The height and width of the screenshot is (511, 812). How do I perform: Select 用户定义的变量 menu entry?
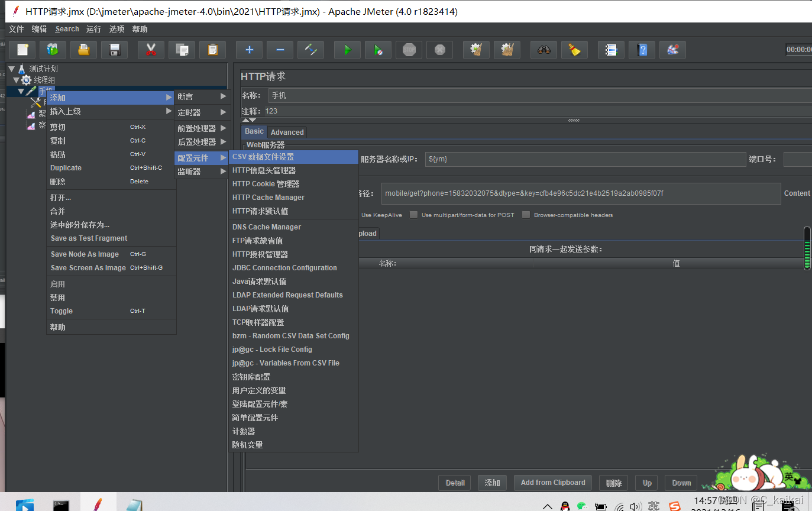pos(294,390)
